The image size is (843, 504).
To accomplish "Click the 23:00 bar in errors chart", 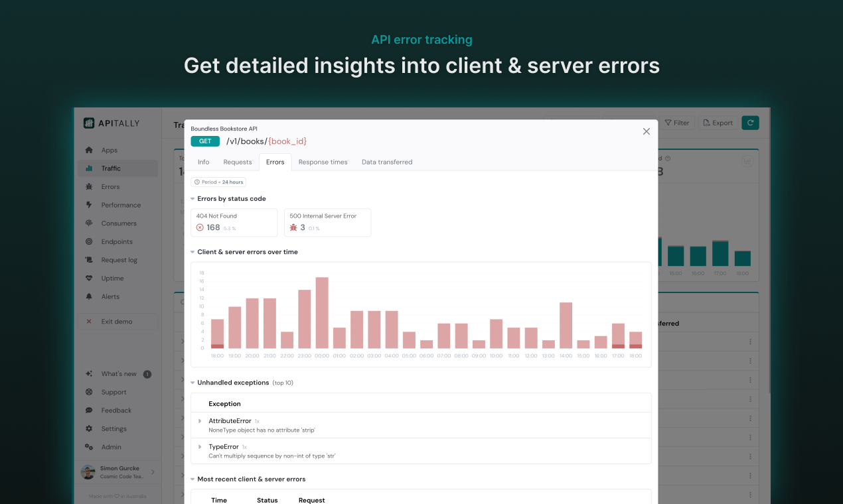I will 305,319.
